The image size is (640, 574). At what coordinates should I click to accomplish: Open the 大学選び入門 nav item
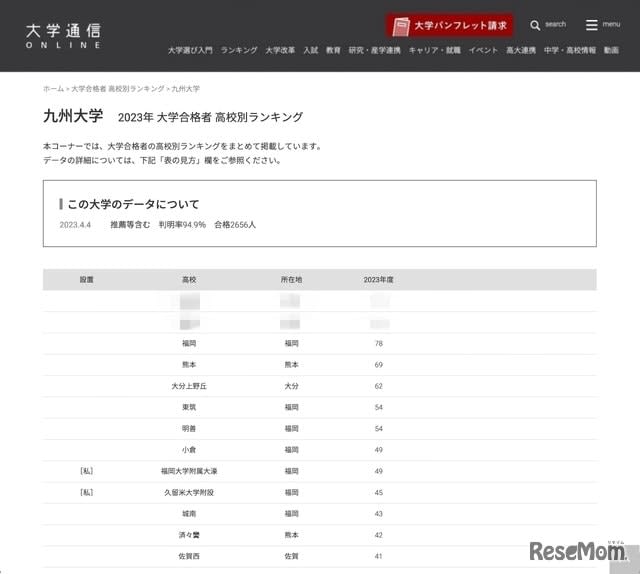click(190, 50)
